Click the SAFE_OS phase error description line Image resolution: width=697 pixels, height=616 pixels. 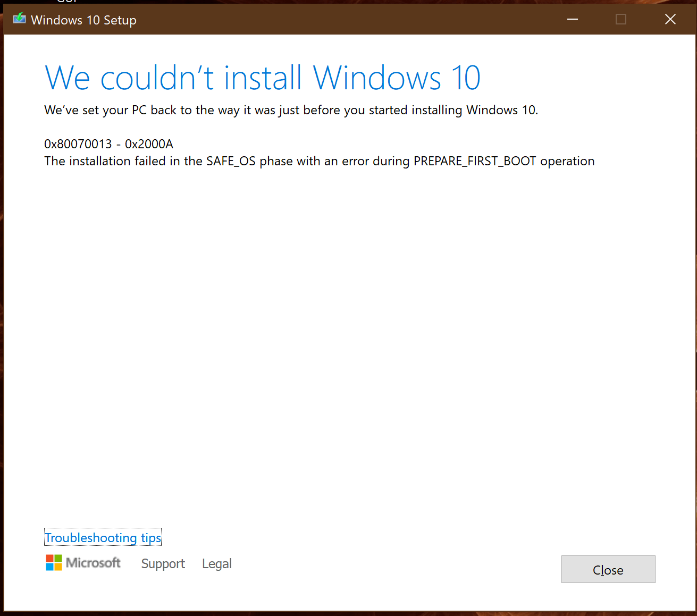(x=320, y=161)
